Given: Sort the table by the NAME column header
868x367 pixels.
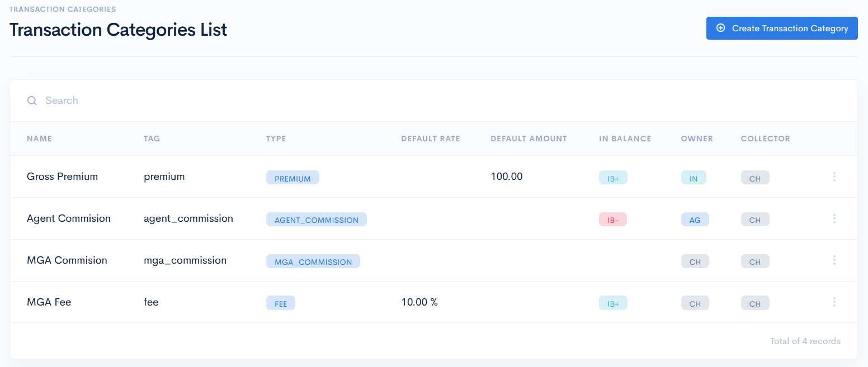Looking at the screenshot, I should [x=39, y=139].
